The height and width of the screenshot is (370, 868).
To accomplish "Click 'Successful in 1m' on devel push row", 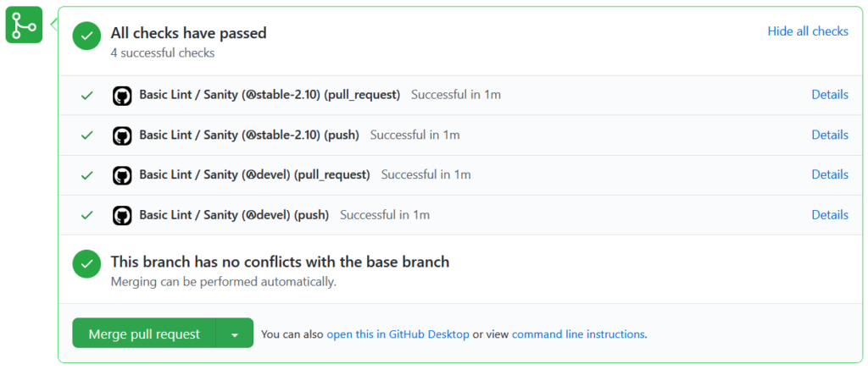I will (385, 214).
